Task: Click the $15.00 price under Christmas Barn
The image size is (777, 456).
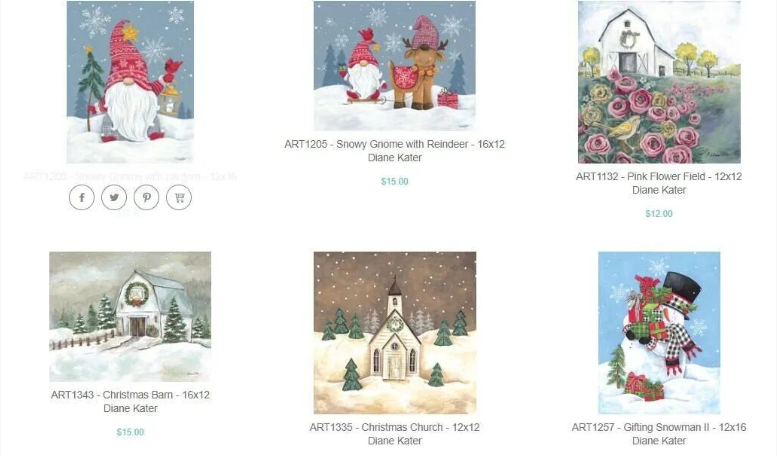Action: point(130,432)
